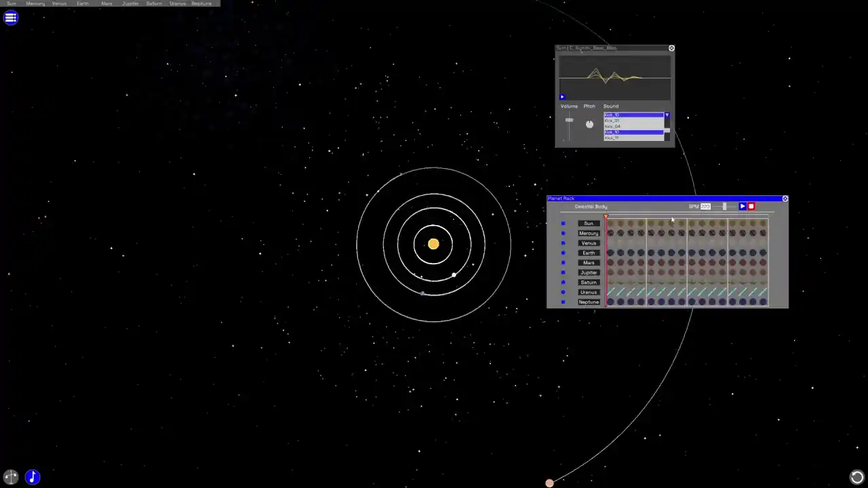Open Sun in the top menu bar

[x=12, y=3]
